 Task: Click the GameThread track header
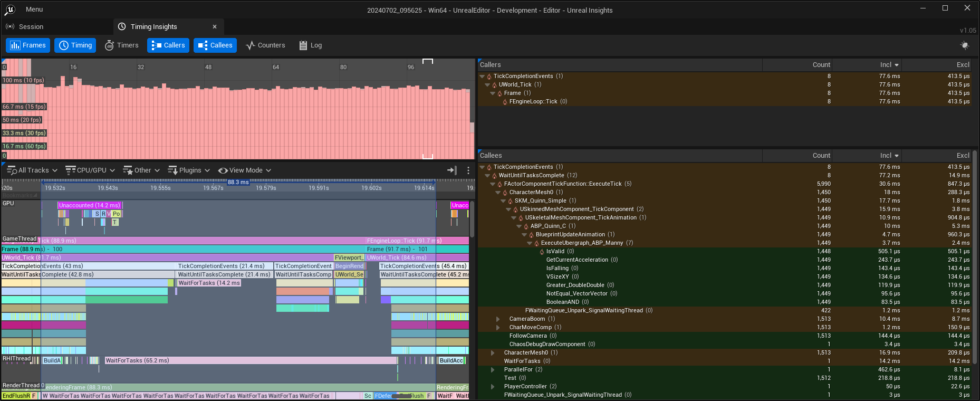pyautogui.click(x=20, y=238)
